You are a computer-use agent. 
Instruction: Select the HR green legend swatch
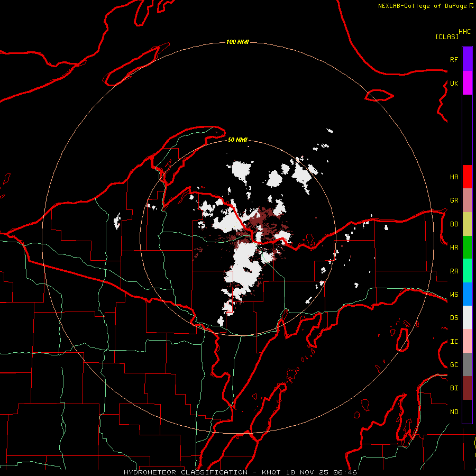[467, 248]
